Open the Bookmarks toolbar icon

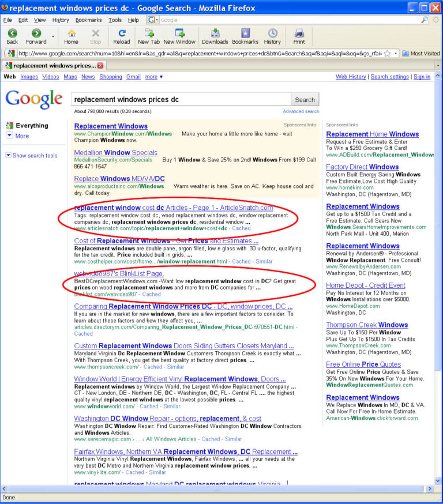coord(245,33)
